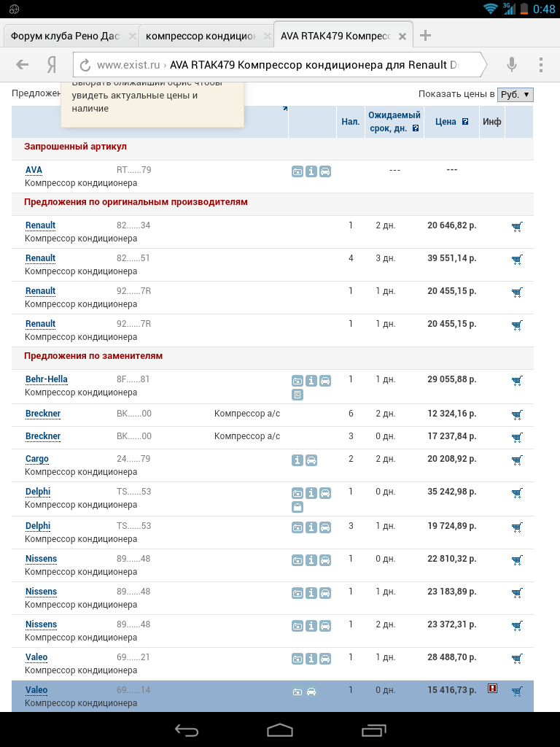The width and height of the screenshot is (560, 747).
Task: Open photo icon in Behr-Hella row
Action: tap(297, 381)
